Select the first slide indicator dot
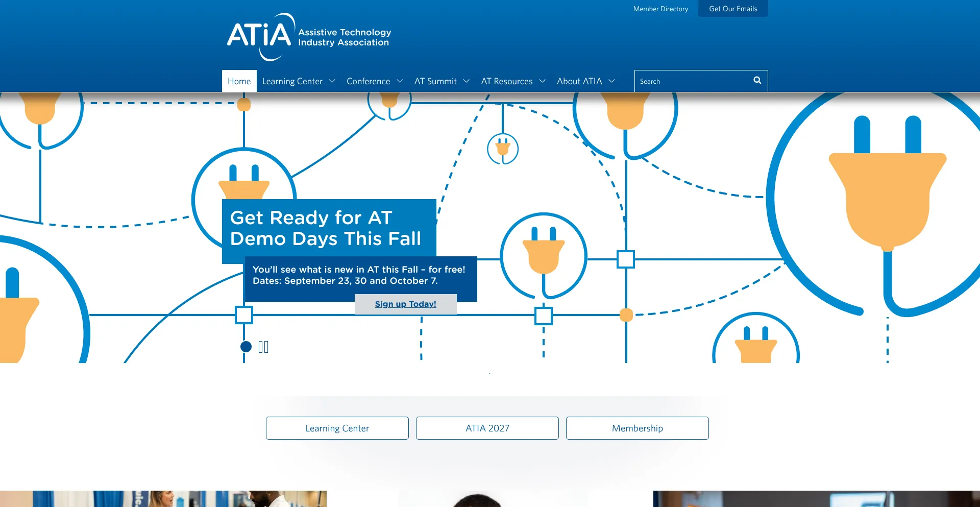Screen dimensions: 980x507 (246, 347)
